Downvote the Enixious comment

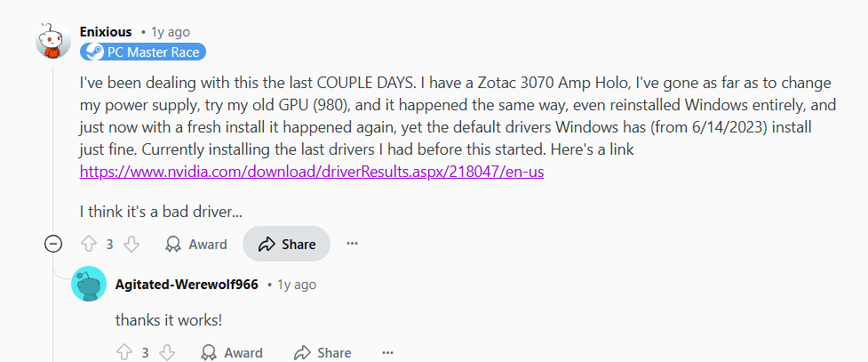tap(131, 244)
